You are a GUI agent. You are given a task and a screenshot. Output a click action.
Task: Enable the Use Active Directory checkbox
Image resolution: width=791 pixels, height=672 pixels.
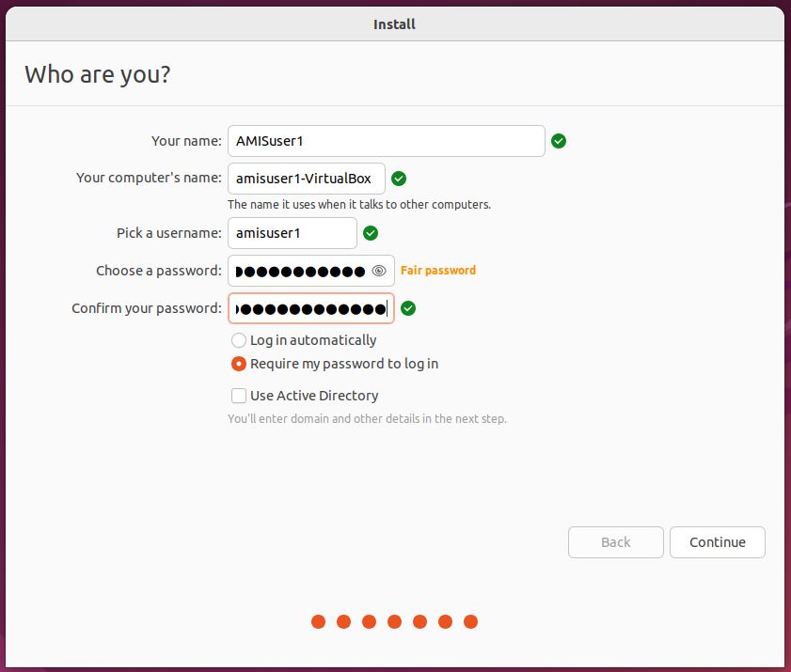pos(239,396)
